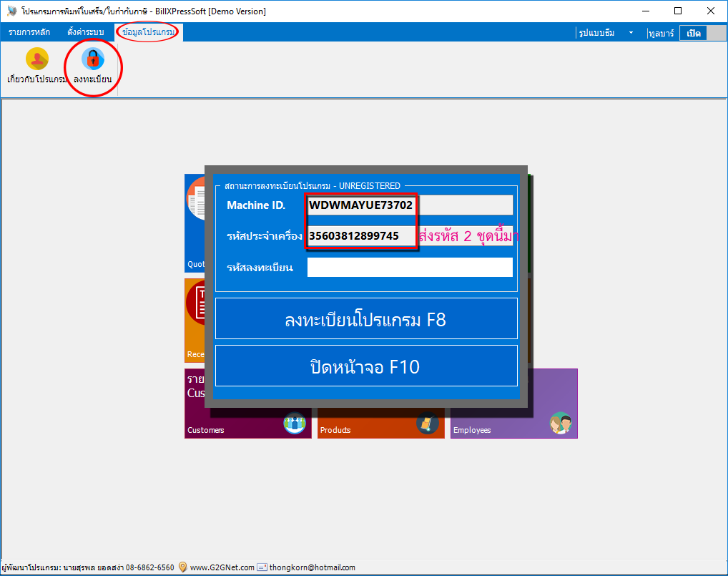Click the email icon in status bar

[262, 567]
